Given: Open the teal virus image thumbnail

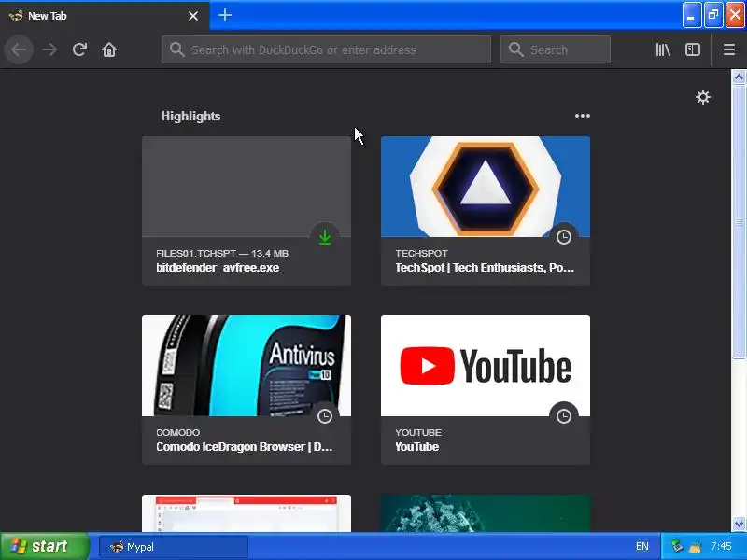Looking at the screenshot, I should click(x=486, y=513).
